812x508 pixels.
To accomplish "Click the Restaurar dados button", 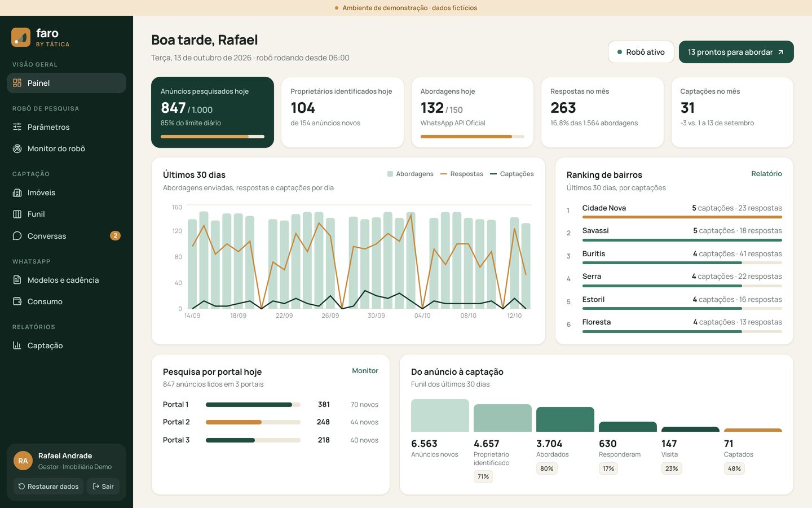I will (48, 487).
